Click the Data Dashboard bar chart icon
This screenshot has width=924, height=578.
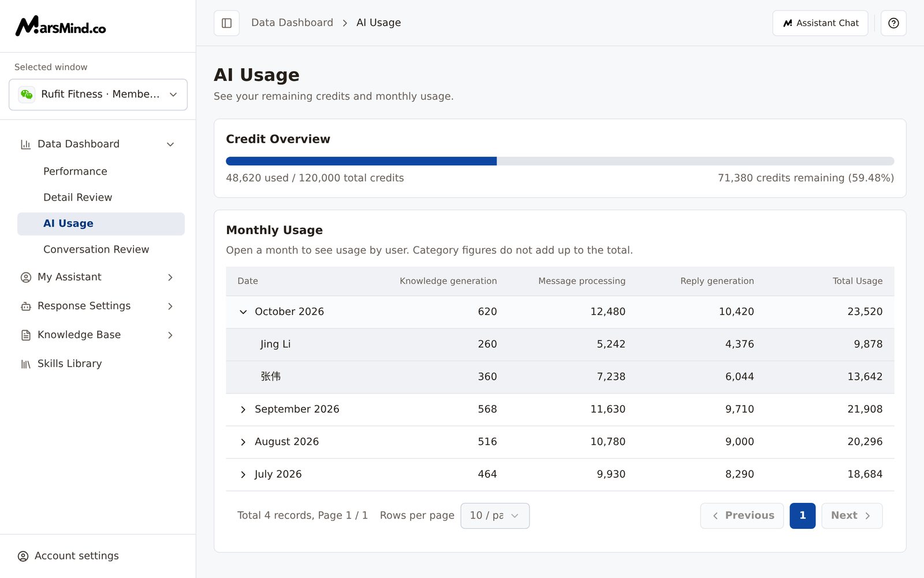click(25, 144)
